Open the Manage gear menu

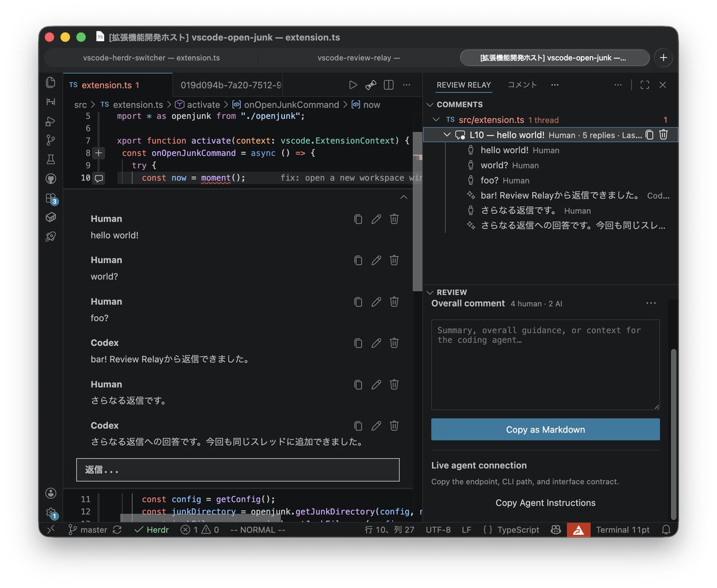tap(51, 513)
